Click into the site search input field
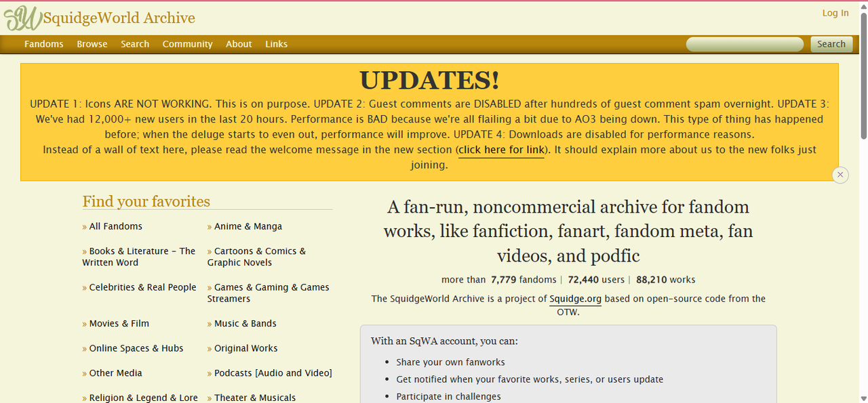Screen dimensions: 868x403 (x=745, y=45)
